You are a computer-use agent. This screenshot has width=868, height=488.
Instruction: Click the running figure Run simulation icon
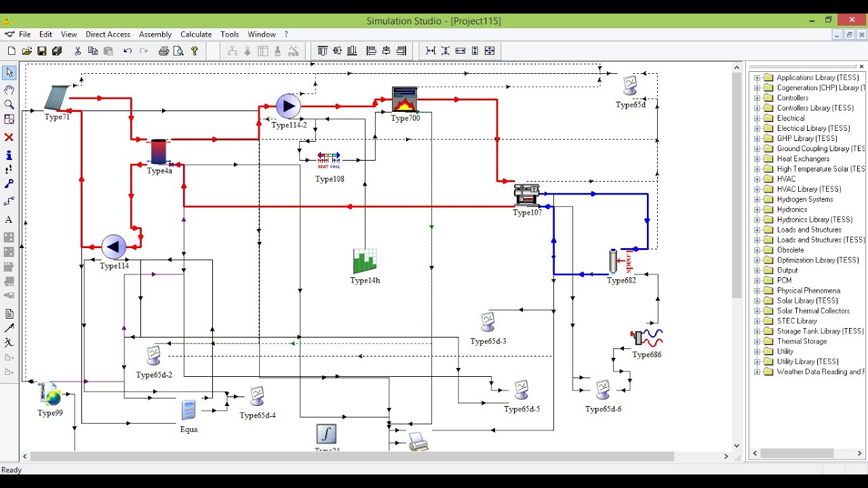[9, 343]
